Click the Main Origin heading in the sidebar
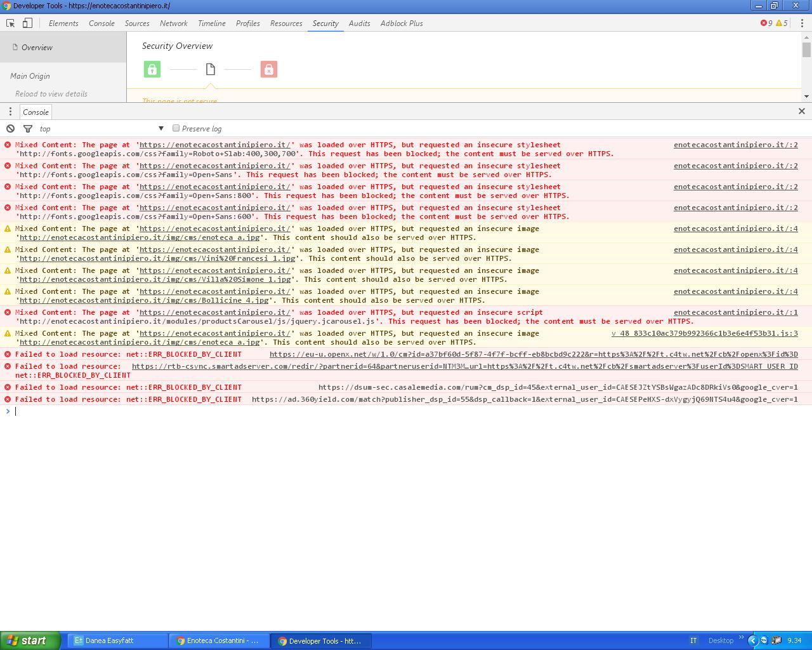812x650 pixels. [x=30, y=76]
